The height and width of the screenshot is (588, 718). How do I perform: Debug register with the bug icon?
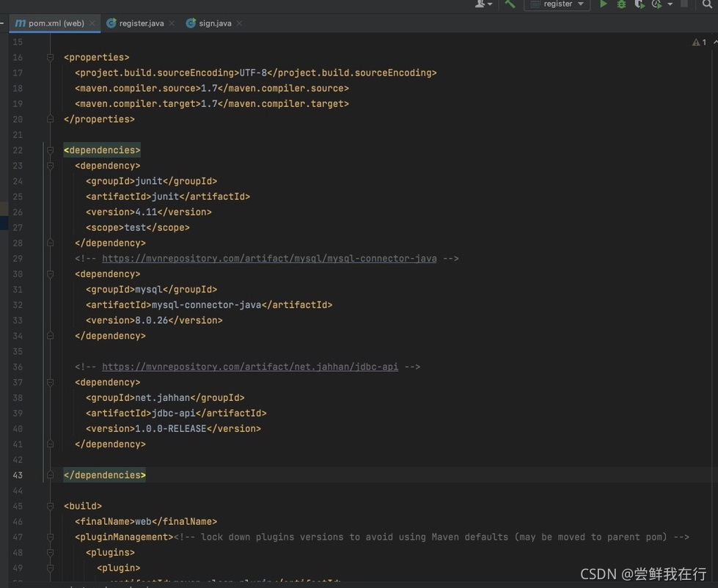pyautogui.click(x=621, y=4)
